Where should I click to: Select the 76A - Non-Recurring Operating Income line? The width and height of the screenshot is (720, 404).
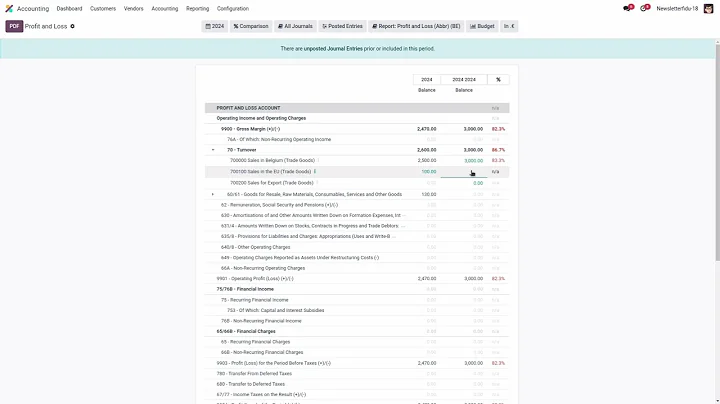pos(357,139)
